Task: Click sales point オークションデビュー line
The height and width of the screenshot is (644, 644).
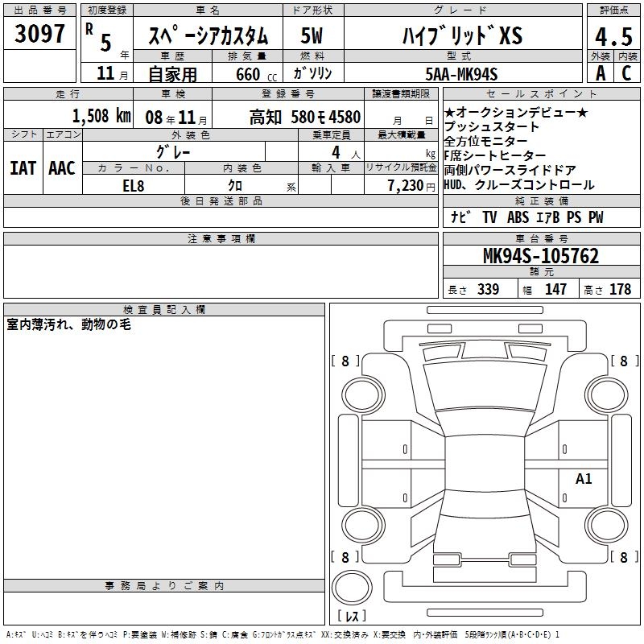Action: pos(516,112)
